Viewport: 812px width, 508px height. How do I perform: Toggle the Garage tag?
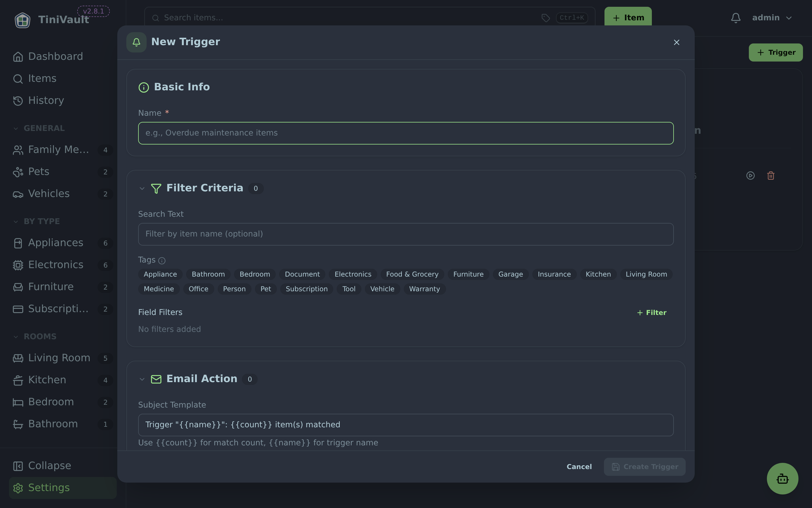(511, 275)
